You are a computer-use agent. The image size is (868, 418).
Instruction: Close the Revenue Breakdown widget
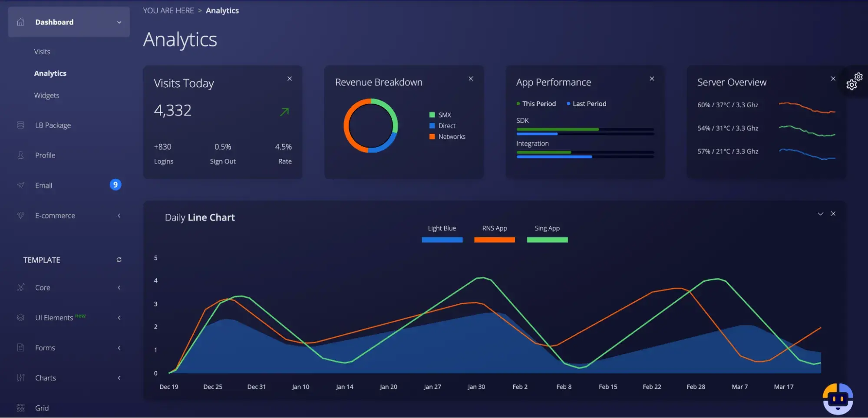pyautogui.click(x=471, y=79)
